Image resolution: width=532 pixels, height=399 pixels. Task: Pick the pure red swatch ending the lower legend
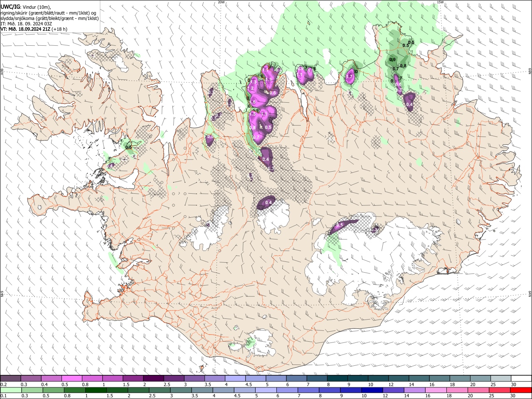(520, 390)
